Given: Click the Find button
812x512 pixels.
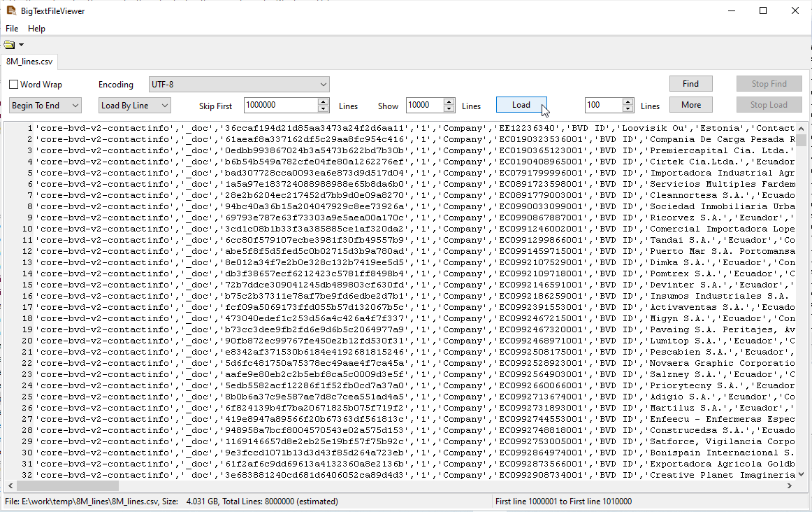Looking at the screenshot, I should tap(690, 84).
